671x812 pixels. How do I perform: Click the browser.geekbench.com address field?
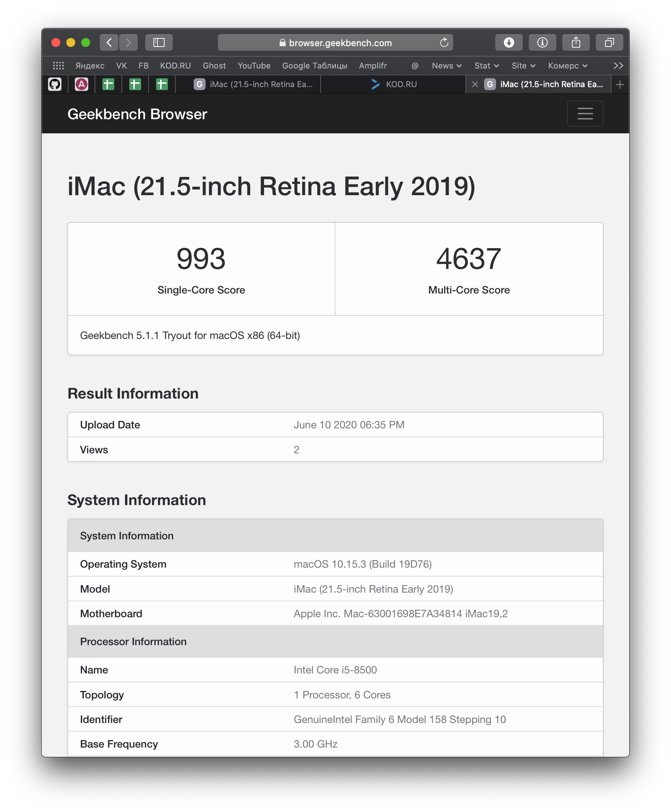[x=335, y=43]
